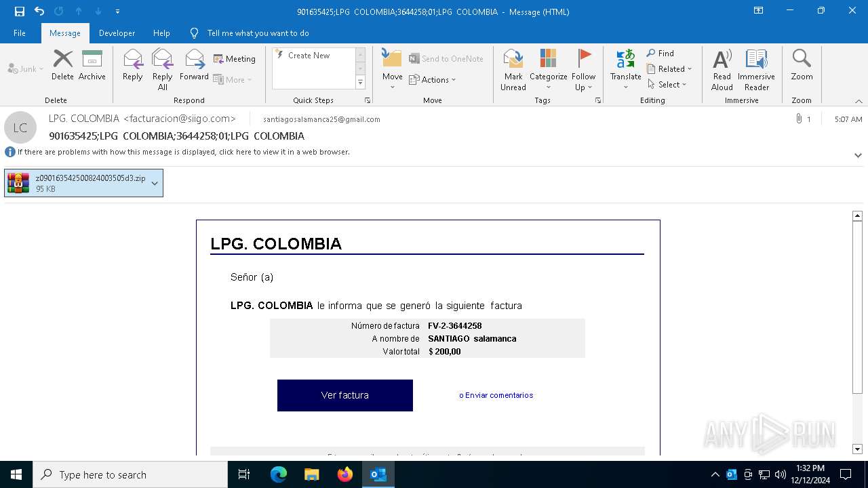Open Ribbon Display Options
The width and height of the screenshot is (868, 488).
coord(759,11)
